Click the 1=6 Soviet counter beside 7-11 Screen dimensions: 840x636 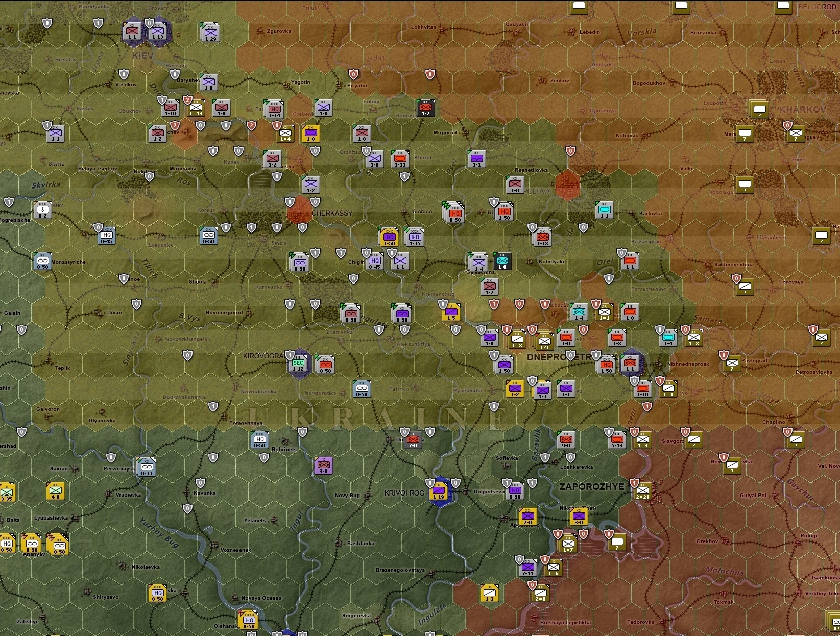pyautogui.click(x=554, y=568)
